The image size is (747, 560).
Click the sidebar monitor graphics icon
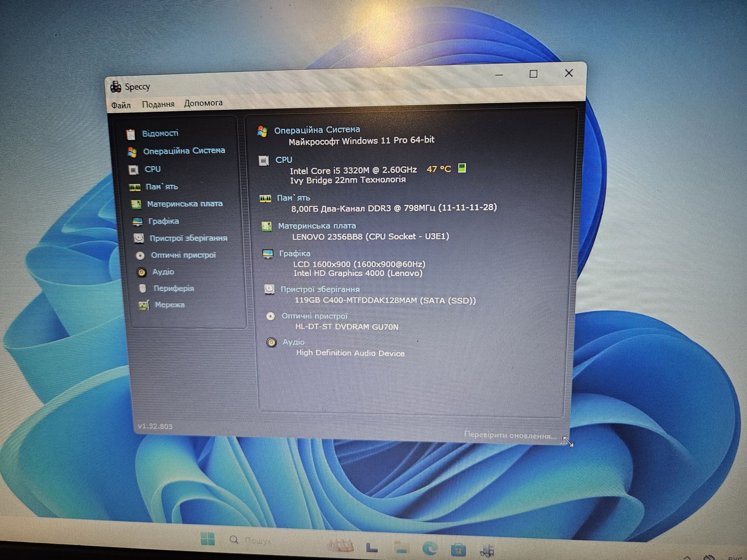[137, 222]
